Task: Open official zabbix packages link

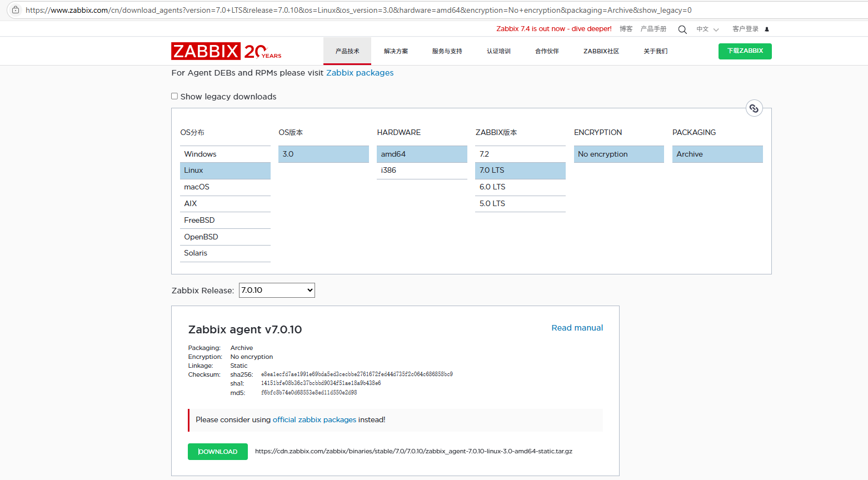Action: click(315, 420)
